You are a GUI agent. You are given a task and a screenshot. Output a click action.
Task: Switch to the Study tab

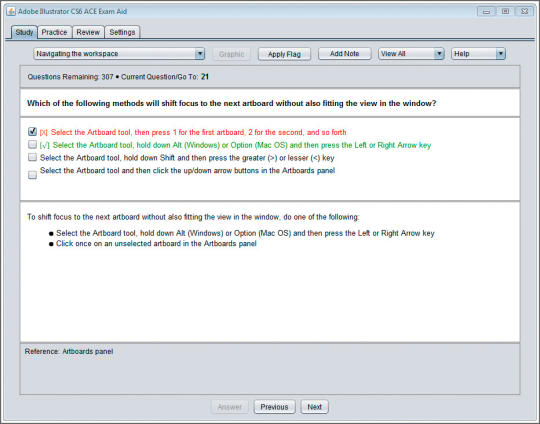(24, 32)
